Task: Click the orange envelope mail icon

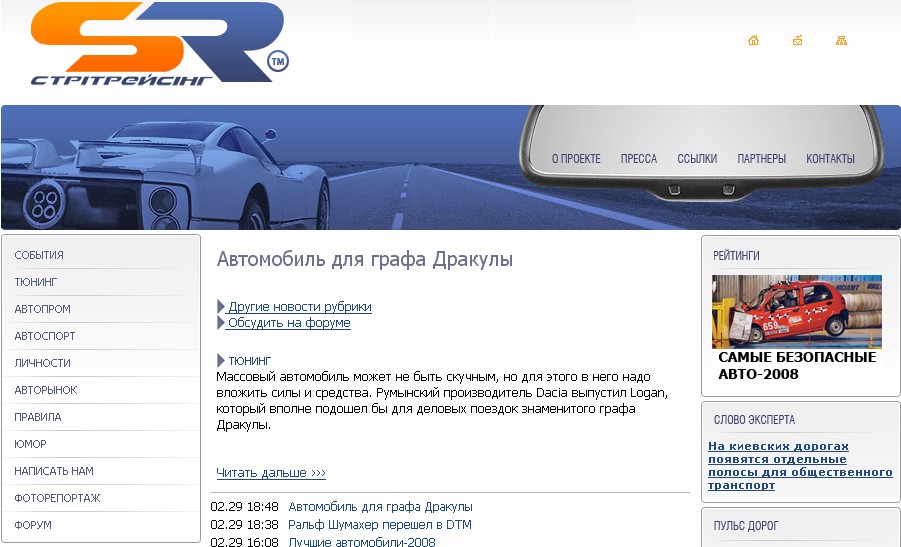Action: 797,41
